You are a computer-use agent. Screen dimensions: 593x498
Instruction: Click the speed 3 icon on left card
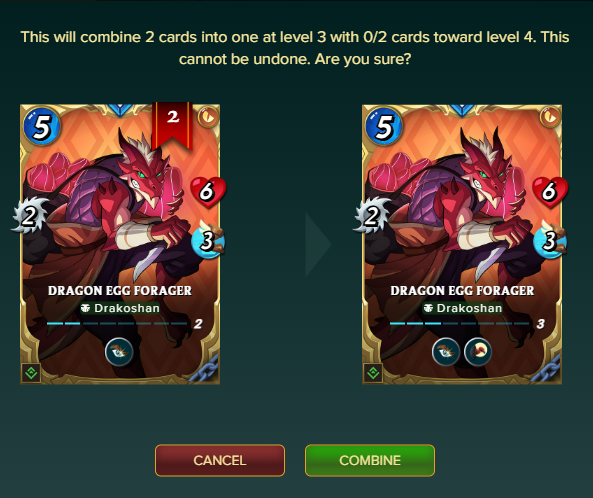coord(208,240)
